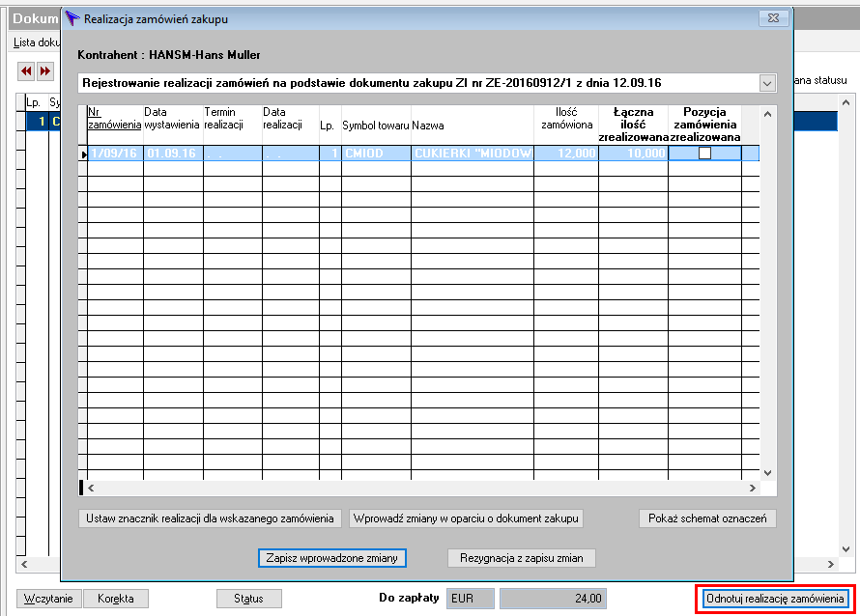Click Odnotuj realizację zamówienia button
Image resolution: width=860 pixels, height=616 pixels.
tap(775, 599)
